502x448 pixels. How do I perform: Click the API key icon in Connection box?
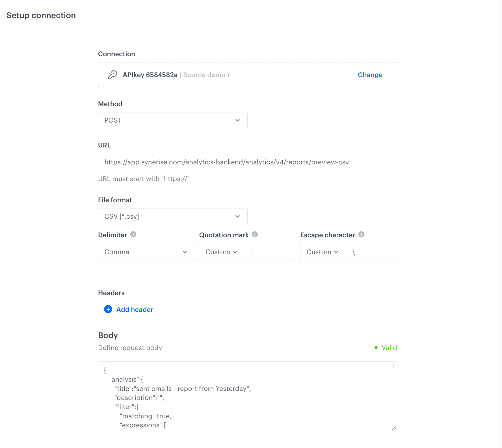tap(113, 75)
